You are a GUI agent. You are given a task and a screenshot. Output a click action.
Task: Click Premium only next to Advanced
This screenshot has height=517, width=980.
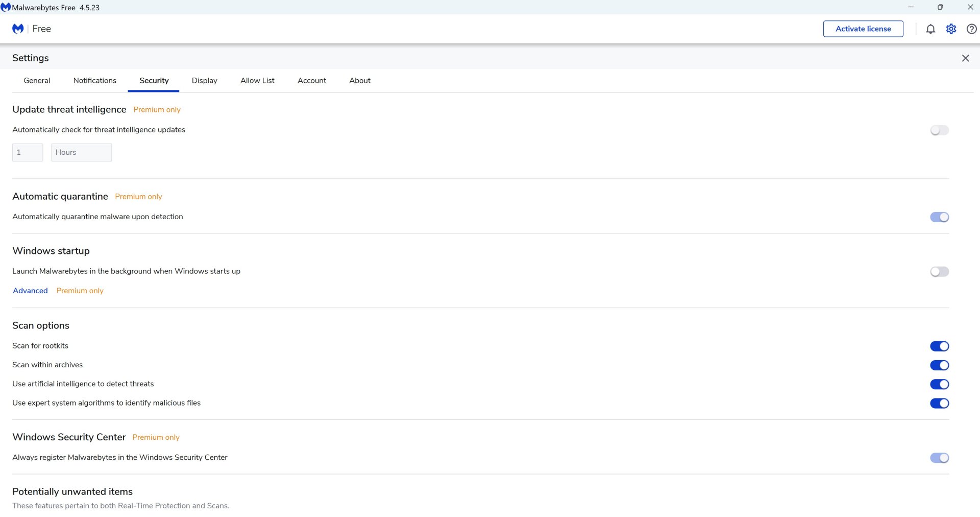point(80,291)
